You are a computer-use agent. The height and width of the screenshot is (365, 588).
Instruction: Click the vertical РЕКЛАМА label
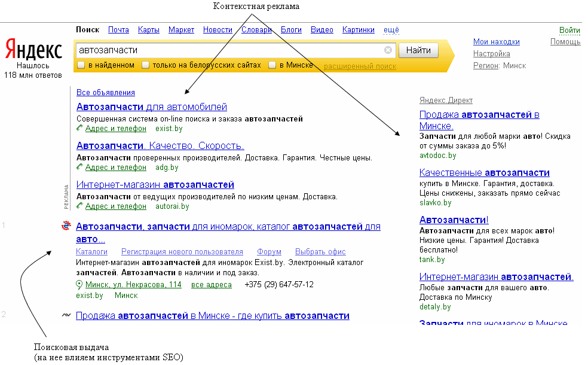click(x=66, y=196)
